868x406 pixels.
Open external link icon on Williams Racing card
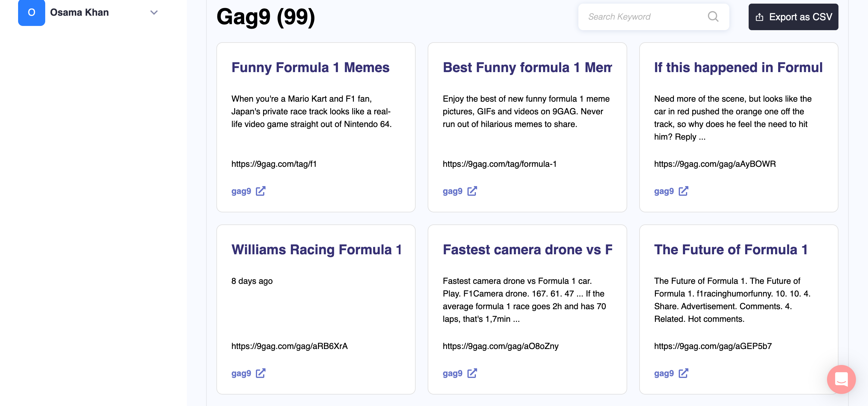pyautogui.click(x=260, y=373)
